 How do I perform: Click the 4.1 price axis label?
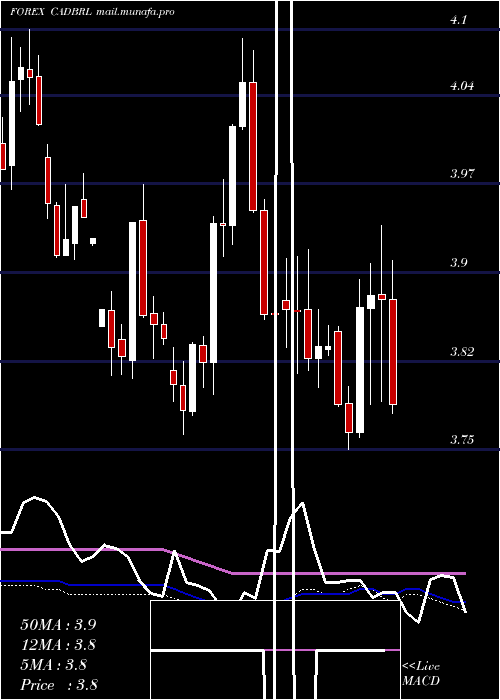[x=458, y=20]
